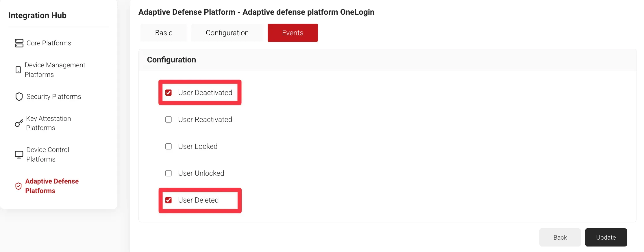Navigate to Device Management Platforms
The image size is (644, 252).
pos(55,70)
